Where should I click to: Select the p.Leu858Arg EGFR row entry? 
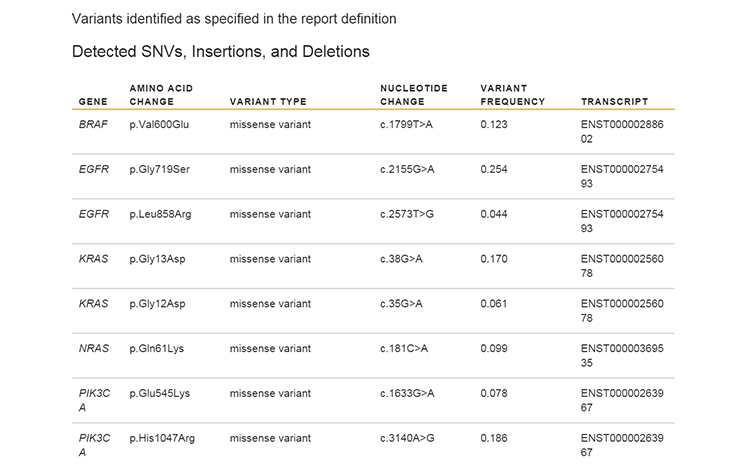[x=160, y=214]
